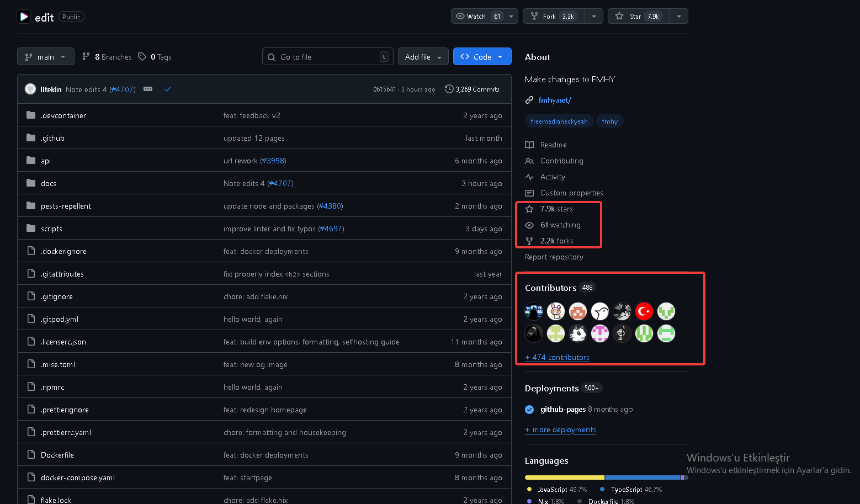The width and height of the screenshot is (860, 504).
Task: Click the Activity pulse icon
Action: (529, 177)
